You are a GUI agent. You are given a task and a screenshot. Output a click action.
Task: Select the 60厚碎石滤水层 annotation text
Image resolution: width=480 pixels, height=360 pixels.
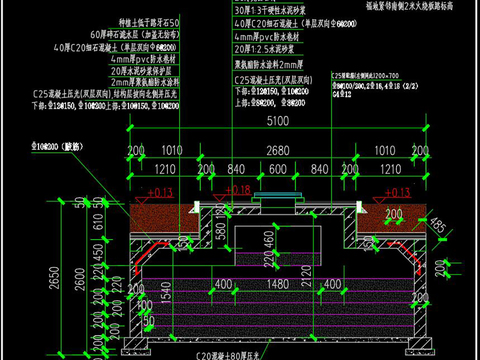click(135, 34)
